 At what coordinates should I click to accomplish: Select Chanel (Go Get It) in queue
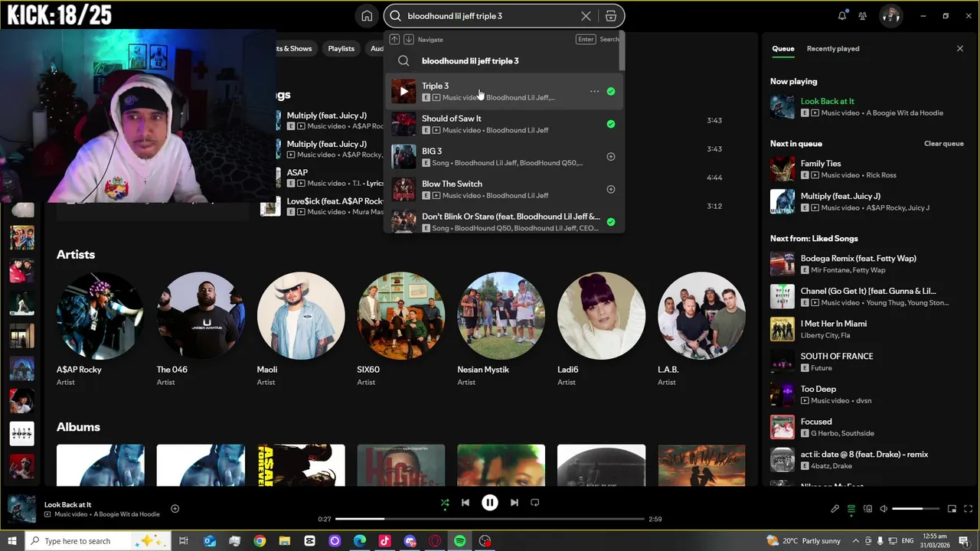867,296
